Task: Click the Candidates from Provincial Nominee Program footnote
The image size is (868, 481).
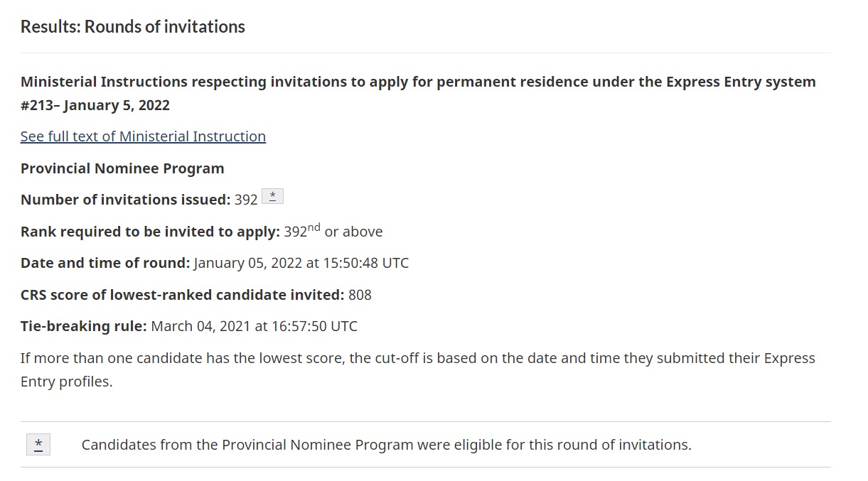Action: (387, 445)
